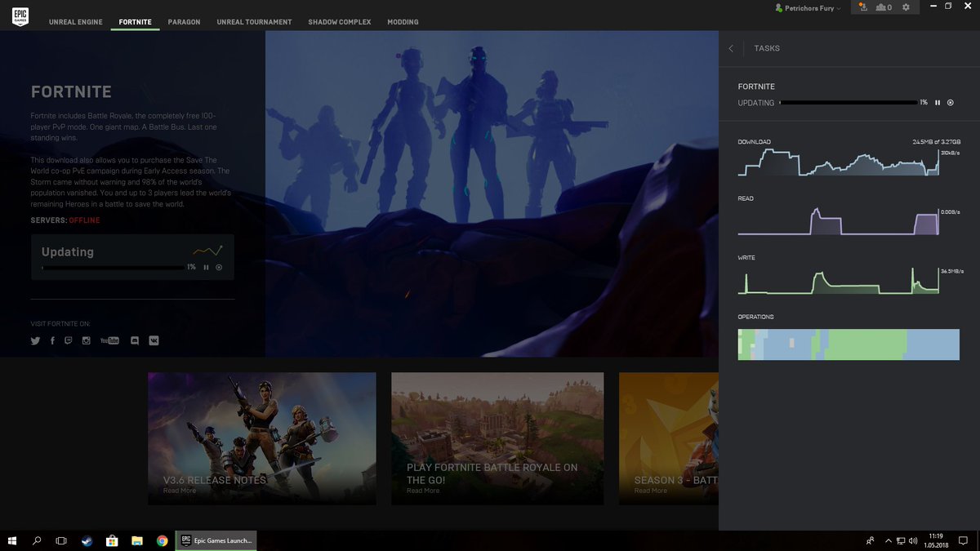The image size is (980, 551).
Task: Click the 24.5MB of 3.27GB text
Action: point(936,142)
